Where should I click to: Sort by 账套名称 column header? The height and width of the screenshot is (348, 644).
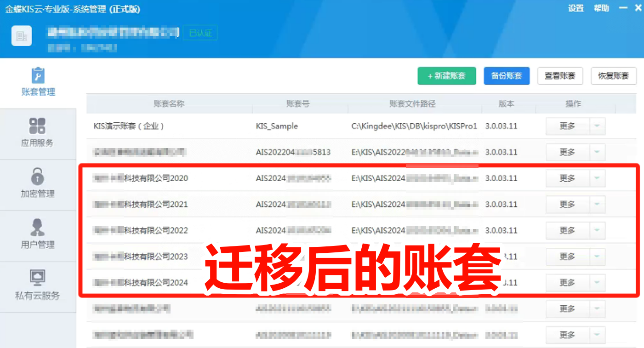click(x=169, y=104)
